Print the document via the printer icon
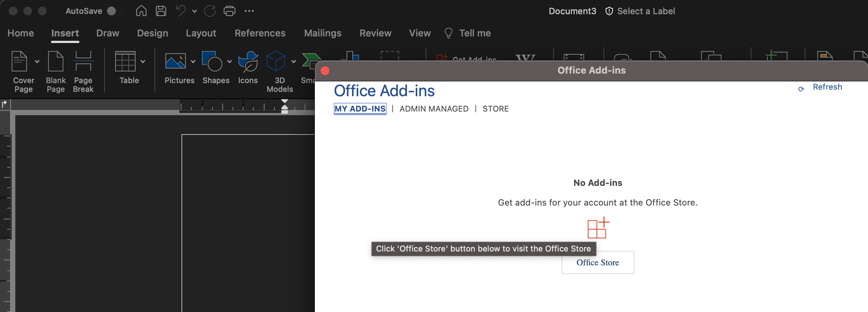The image size is (868, 312). coord(230,11)
